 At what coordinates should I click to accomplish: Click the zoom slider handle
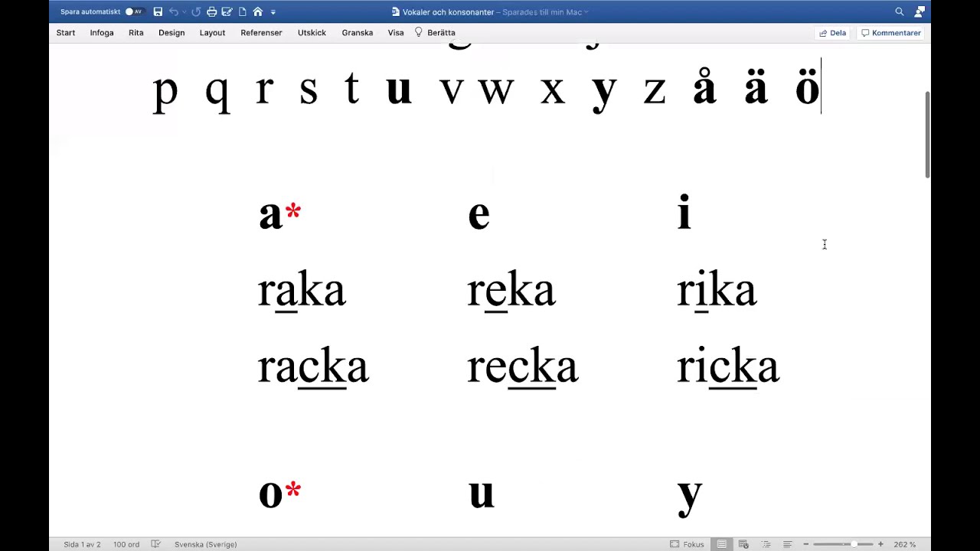[x=854, y=544]
